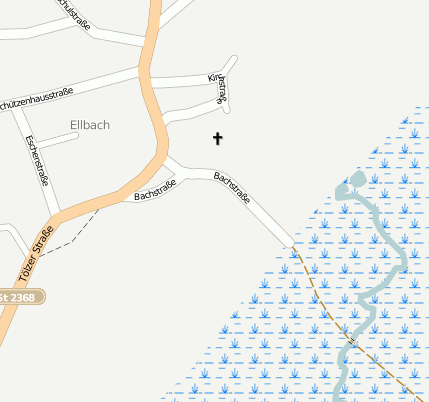Click the church cross icon

click(x=218, y=138)
